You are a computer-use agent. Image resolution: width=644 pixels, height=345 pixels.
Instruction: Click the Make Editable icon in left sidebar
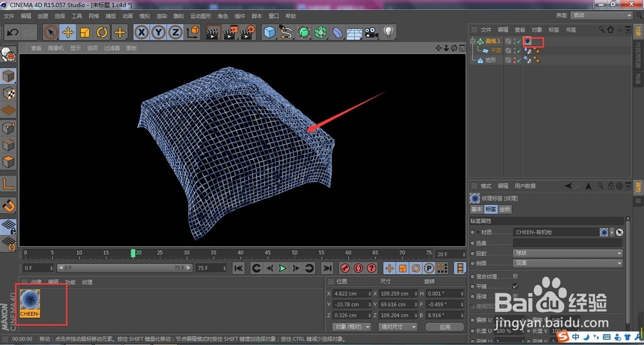pyautogui.click(x=8, y=54)
